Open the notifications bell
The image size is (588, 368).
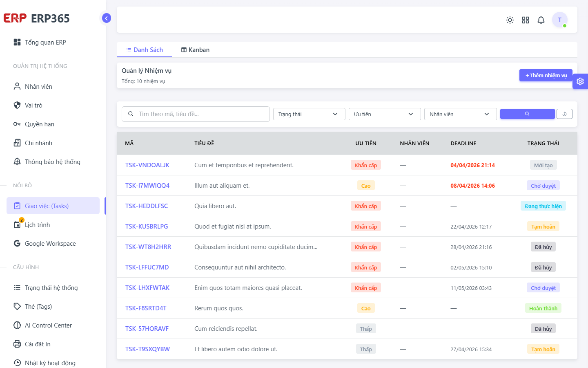tap(541, 20)
